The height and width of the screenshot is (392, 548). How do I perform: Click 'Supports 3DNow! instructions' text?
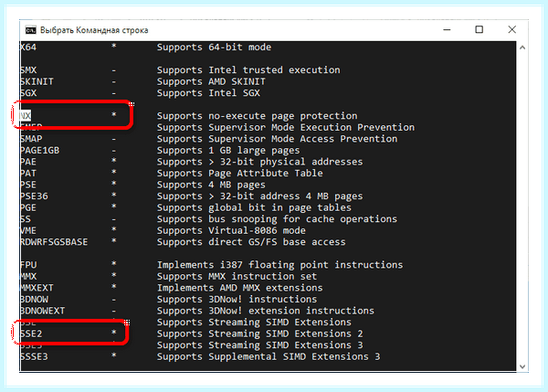[237, 300]
